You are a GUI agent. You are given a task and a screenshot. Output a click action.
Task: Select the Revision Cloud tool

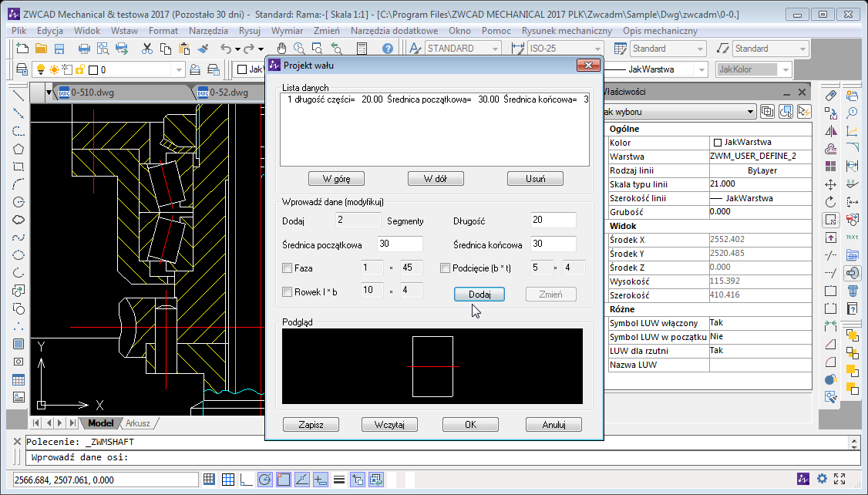[x=19, y=220]
